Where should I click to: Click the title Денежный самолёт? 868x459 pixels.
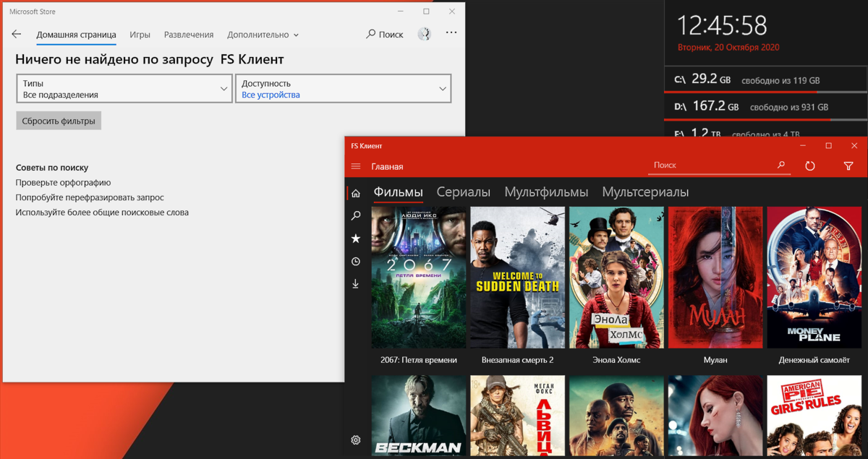pyautogui.click(x=814, y=360)
